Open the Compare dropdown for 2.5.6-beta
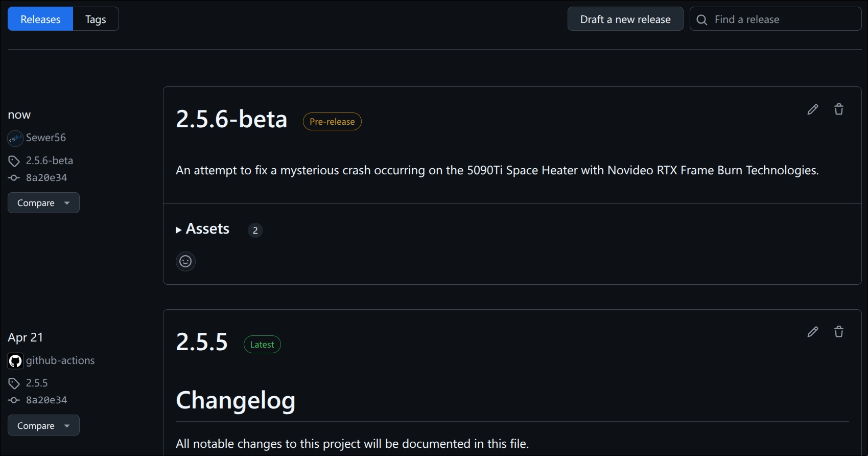The image size is (868, 456). (43, 203)
